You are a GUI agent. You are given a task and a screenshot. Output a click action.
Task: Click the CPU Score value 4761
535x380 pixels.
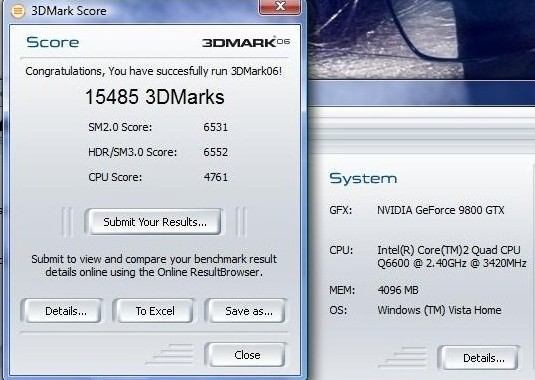(x=216, y=177)
